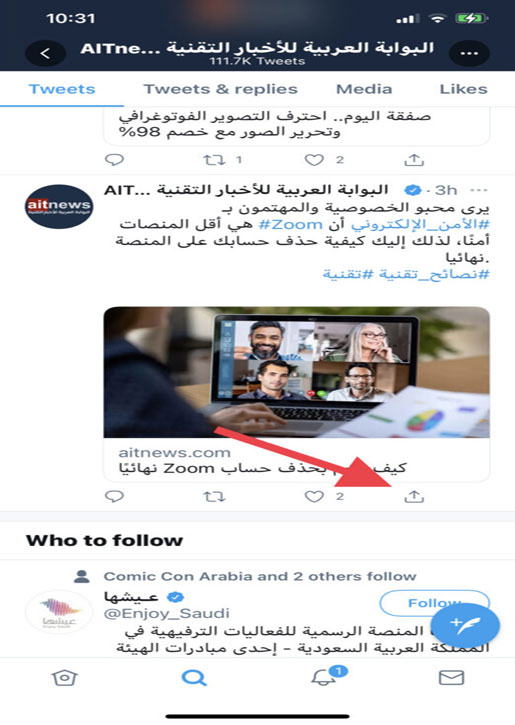Retweet the Zoom account deletion tweet
515x725 pixels.
(215, 497)
